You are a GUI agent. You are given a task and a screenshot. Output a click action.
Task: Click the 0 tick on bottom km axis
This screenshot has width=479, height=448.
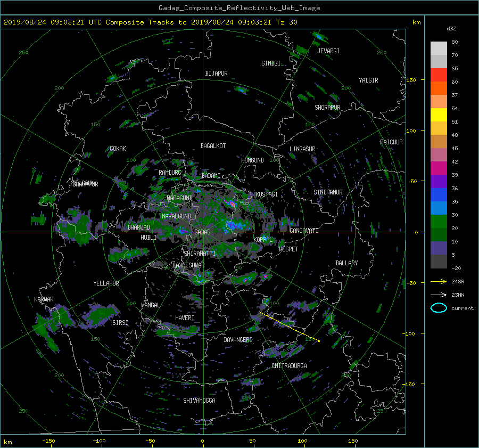tap(202, 441)
